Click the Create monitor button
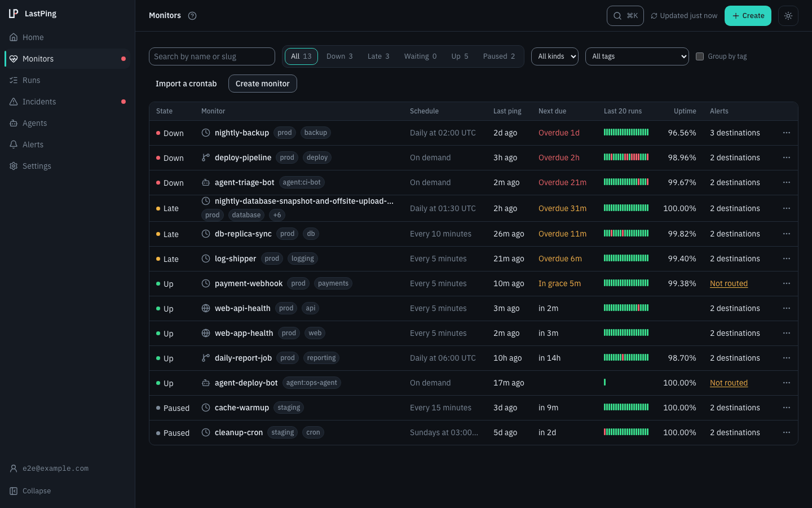The height and width of the screenshot is (508, 812). pos(263,84)
